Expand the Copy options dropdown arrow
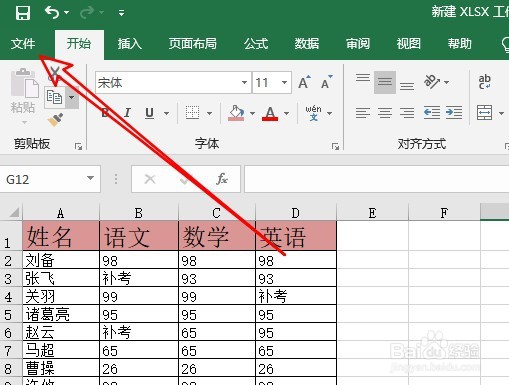The width and height of the screenshot is (509, 385). [x=72, y=97]
